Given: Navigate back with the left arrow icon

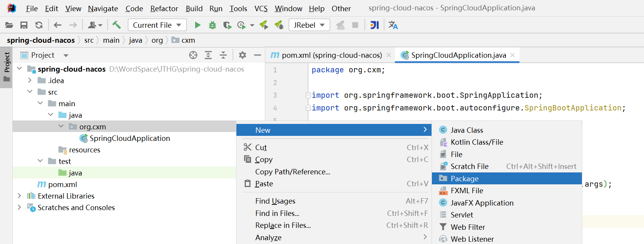Looking at the screenshot, I should (x=57, y=25).
